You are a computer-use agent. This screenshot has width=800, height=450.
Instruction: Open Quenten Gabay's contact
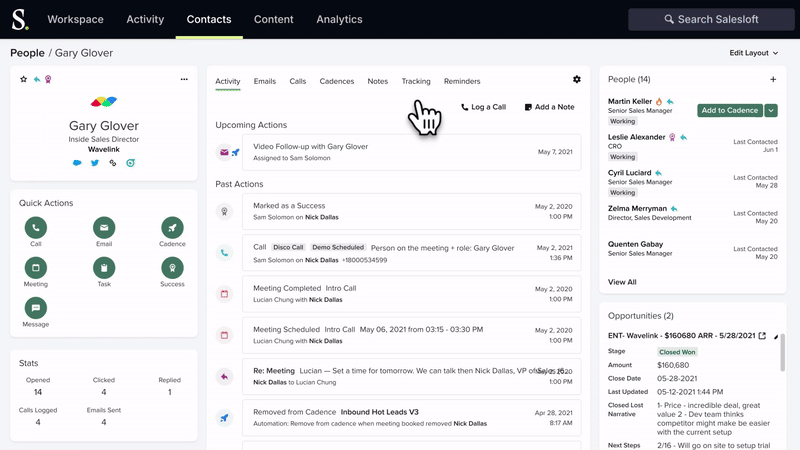click(635, 244)
